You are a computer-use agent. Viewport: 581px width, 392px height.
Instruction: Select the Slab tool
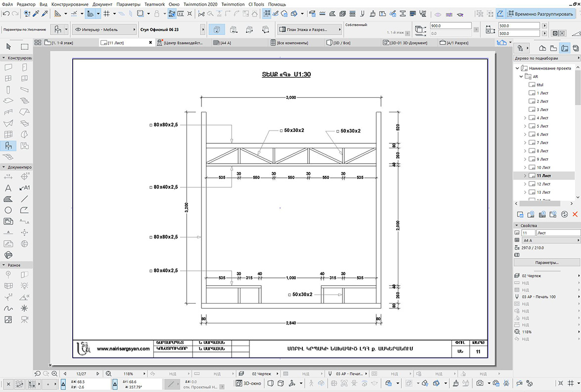click(8, 101)
